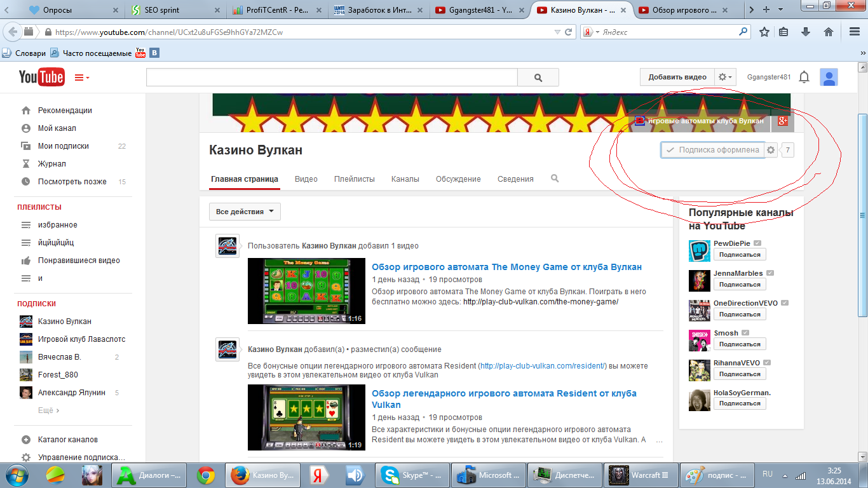Open игровые автоматы клуба Вулкан banner link
This screenshot has width=868, height=488.
[x=699, y=121]
